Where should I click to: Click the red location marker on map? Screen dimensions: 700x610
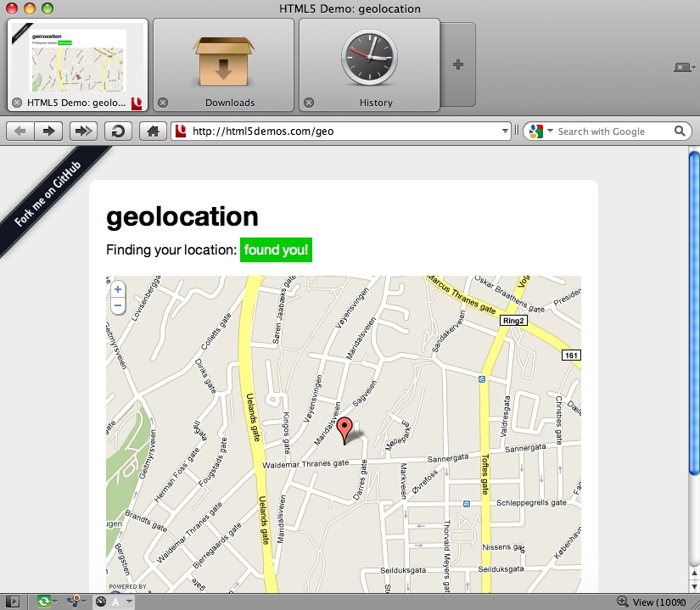[344, 430]
